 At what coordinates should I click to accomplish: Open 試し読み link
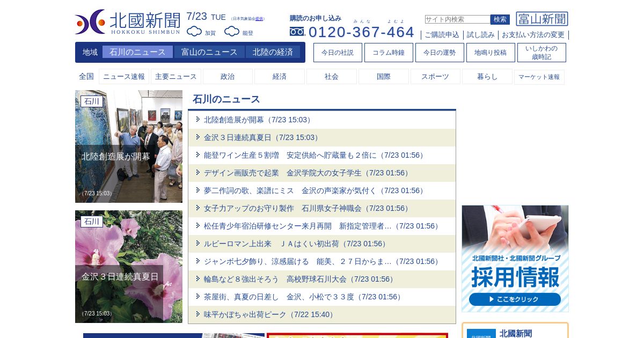coord(481,35)
